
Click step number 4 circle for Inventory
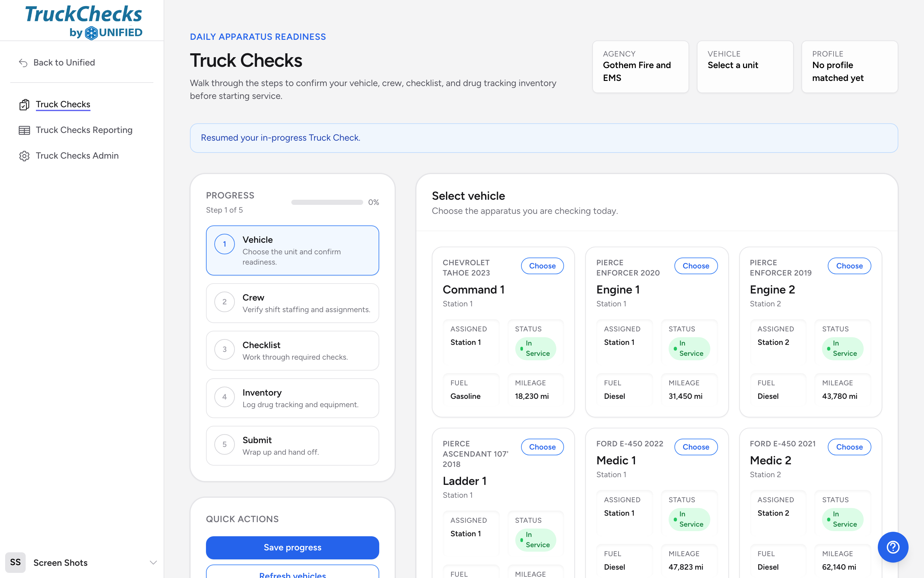coord(225,397)
